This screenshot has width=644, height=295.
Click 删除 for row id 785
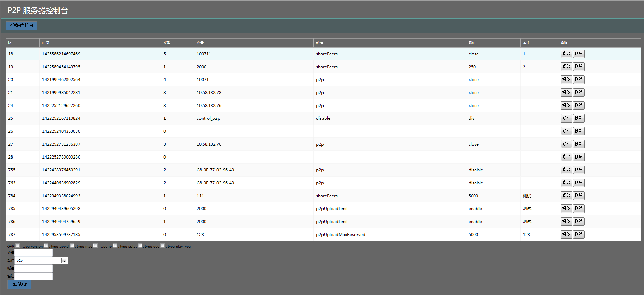tap(578, 208)
